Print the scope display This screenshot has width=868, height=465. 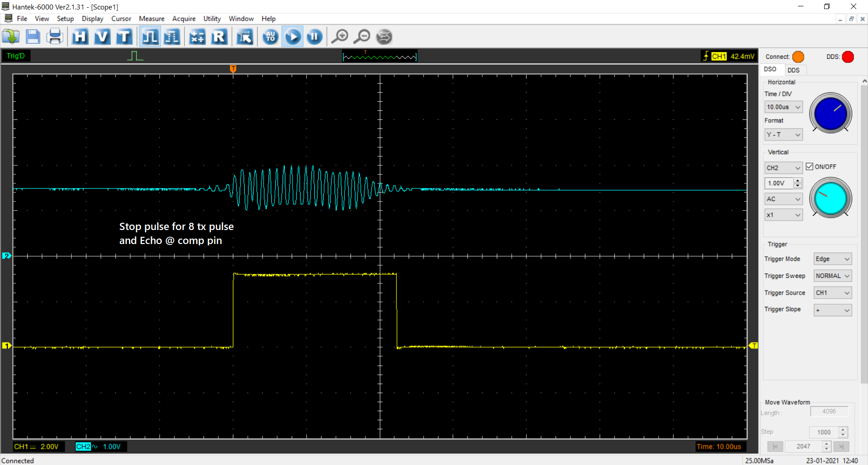pyautogui.click(x=55, y=37)
